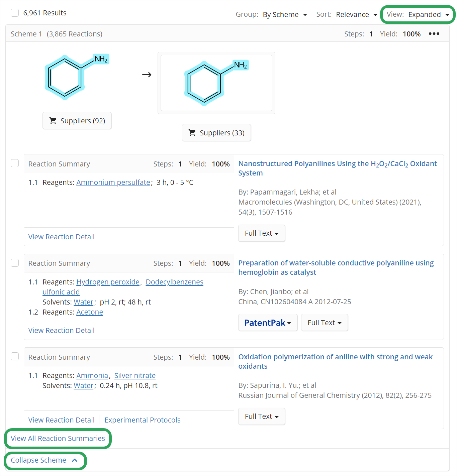This screenshot has height=476, width=457.
Task: Open Suppliers (92) for the reactant
Action: (x=77, y=121)
